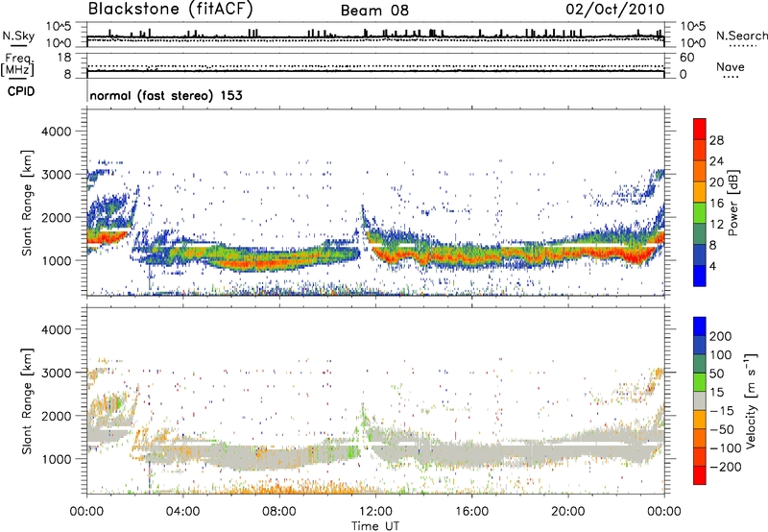Select the 4000 tick on power plot axis
Viewport: 768px width, 532px height.
click(57, 132)
